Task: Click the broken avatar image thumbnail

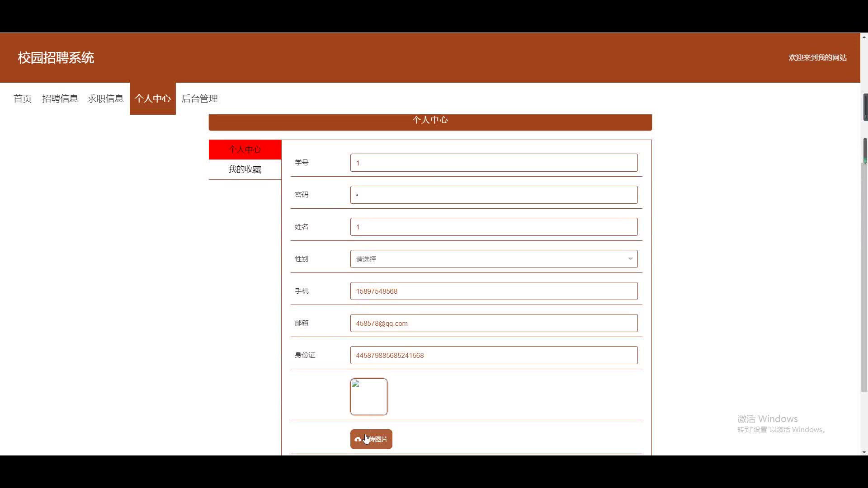Action: coord(368,396)
